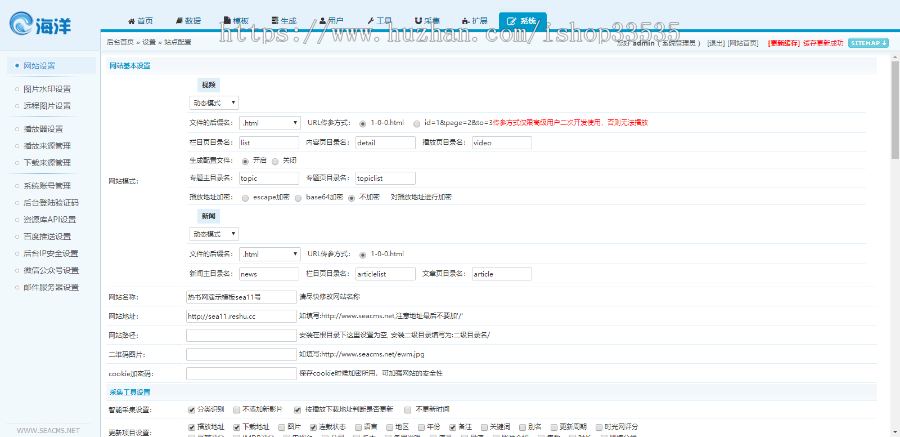Image resolution: width=900 pixels, height=437 pixels.
Task: Select 关闭 for generating config file
Action: pos(275,161)
